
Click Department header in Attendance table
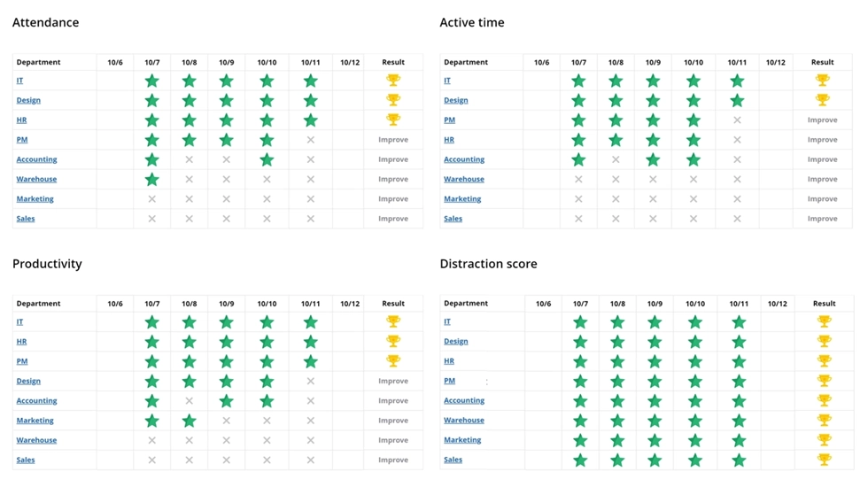pyautogui.click(x=38, y=62)
